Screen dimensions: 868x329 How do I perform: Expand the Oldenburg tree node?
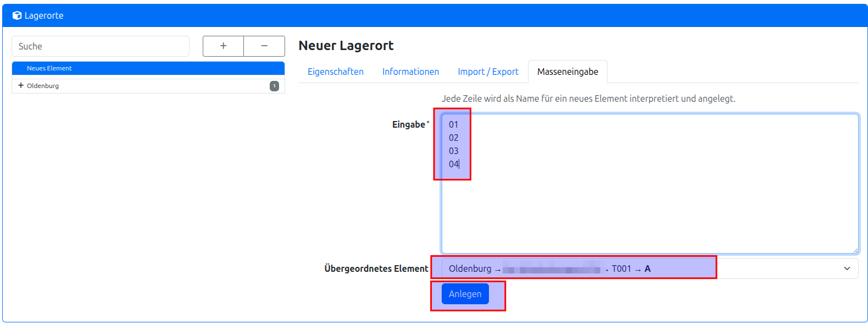click(21, 86)
